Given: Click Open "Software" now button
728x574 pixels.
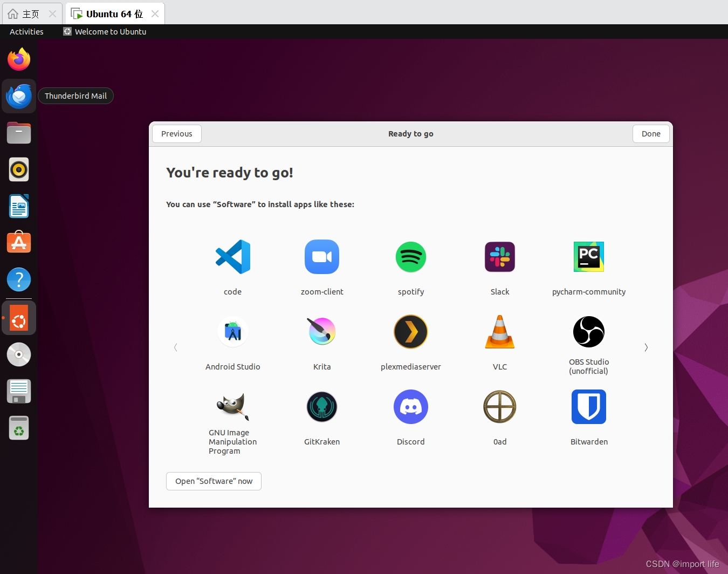Looking at the screenshot, I should tap(214, 481).
